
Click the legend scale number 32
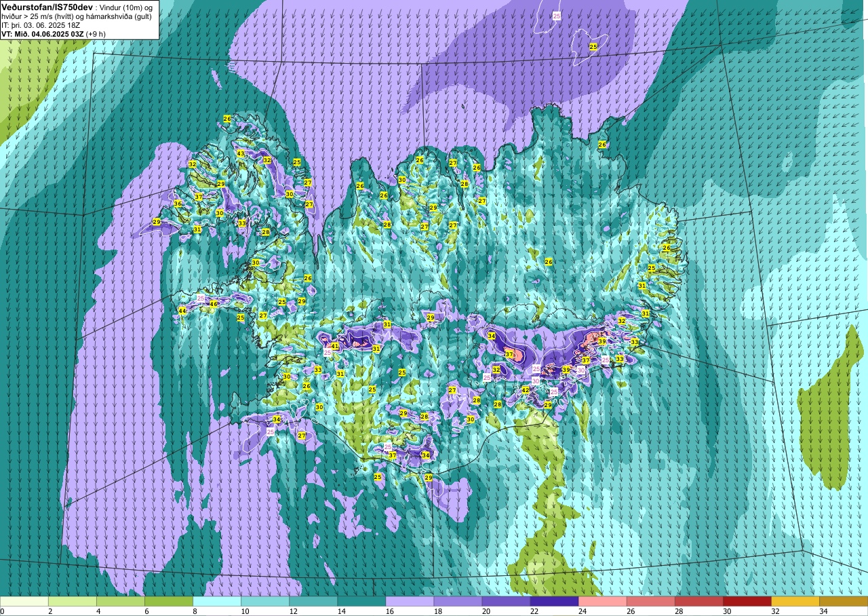point(774,611)
